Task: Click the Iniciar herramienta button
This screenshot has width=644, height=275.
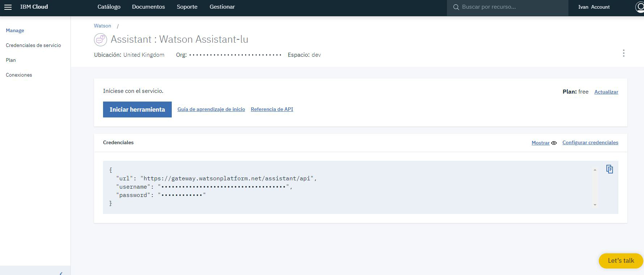Action: tap(137, 109)
